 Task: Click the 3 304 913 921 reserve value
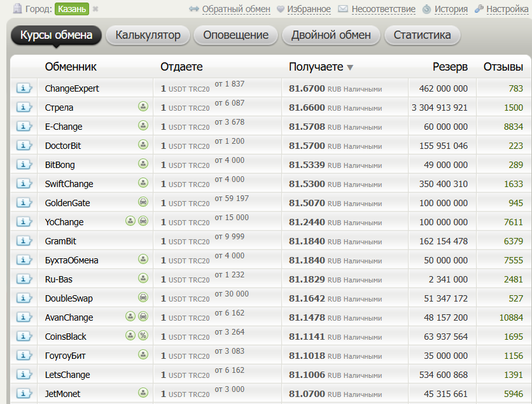click(x=439, y=108)
